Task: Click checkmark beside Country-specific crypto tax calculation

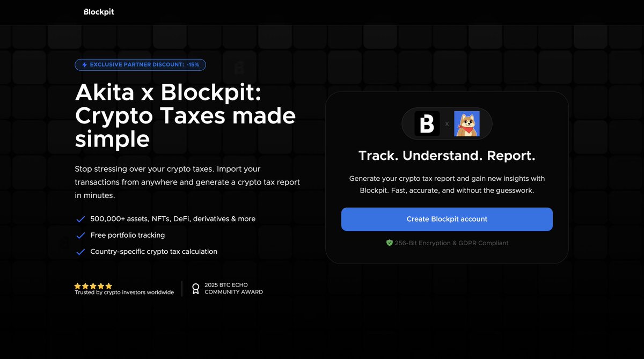Action: [80, 252]
